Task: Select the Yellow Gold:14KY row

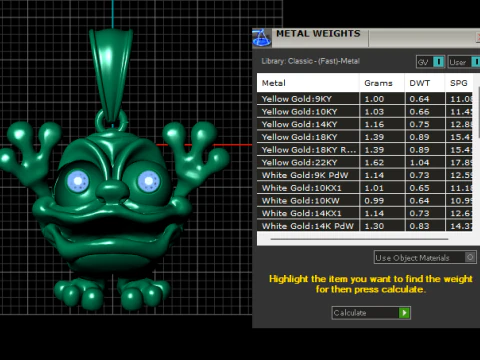Action: coord(365,124)
